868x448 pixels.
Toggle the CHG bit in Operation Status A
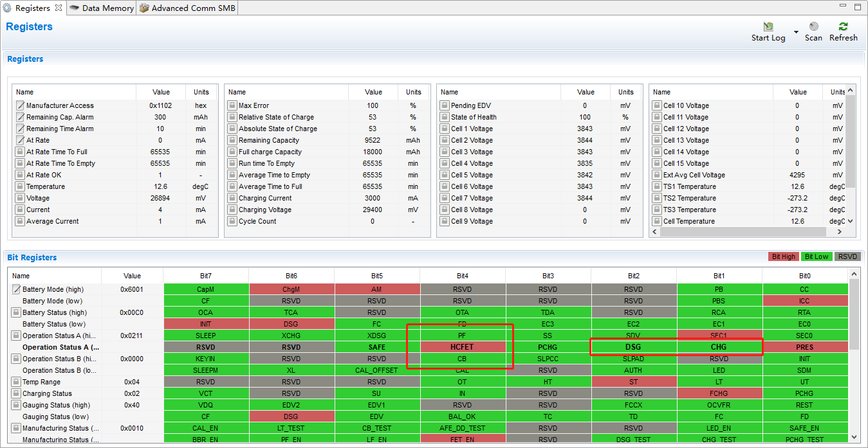pos(719,346)
